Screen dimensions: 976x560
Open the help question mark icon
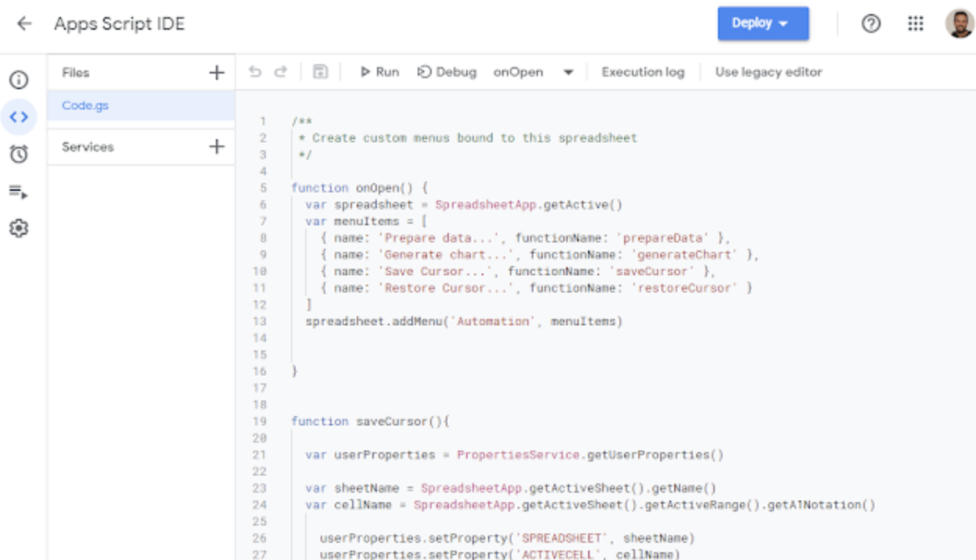871,23
